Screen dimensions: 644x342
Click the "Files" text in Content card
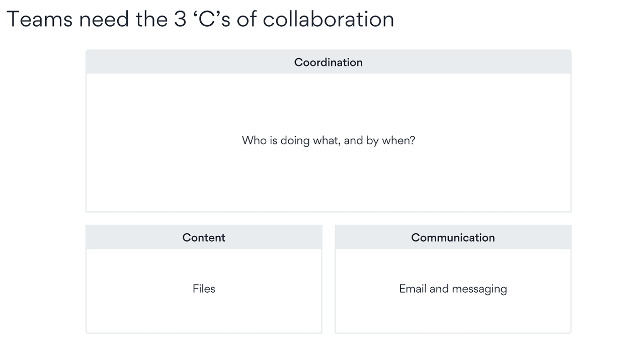tap(204, 289)
